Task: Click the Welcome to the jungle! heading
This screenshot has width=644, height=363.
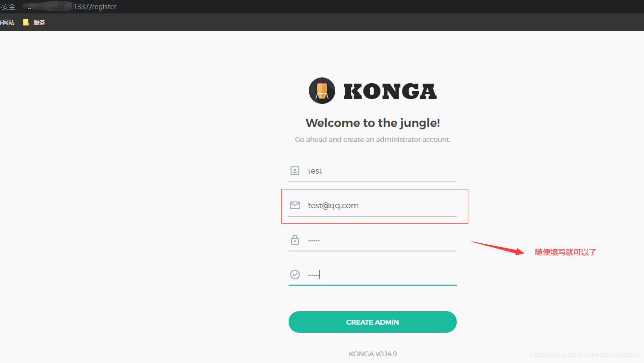Action: click(x=373, y=123)
